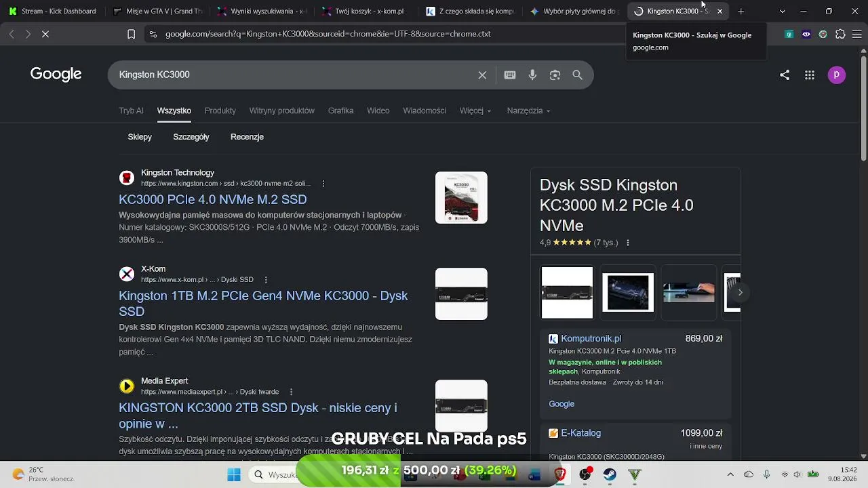Open more options beside the product rating
This screenshot has width=868, height=488.
coord(628,243)
